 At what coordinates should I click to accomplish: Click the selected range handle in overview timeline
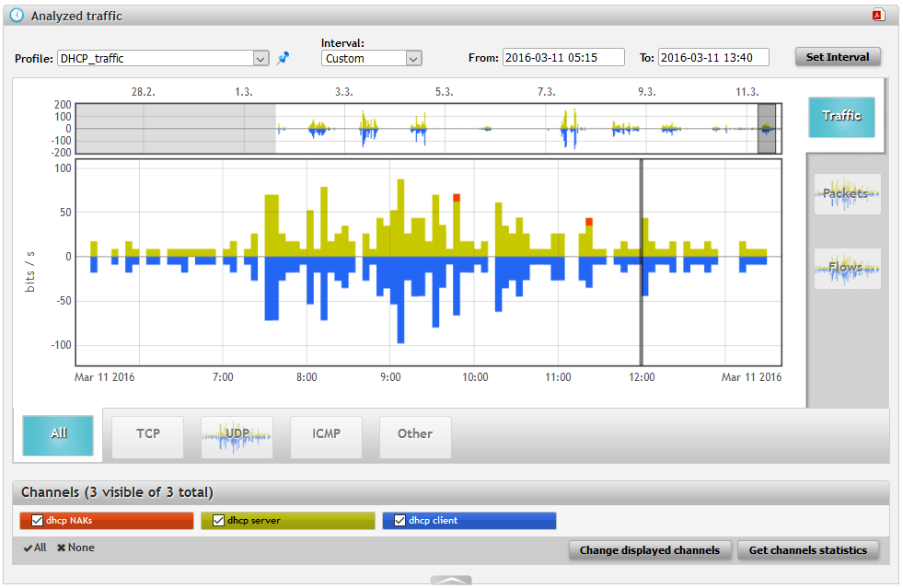click(x=767, y=129)
